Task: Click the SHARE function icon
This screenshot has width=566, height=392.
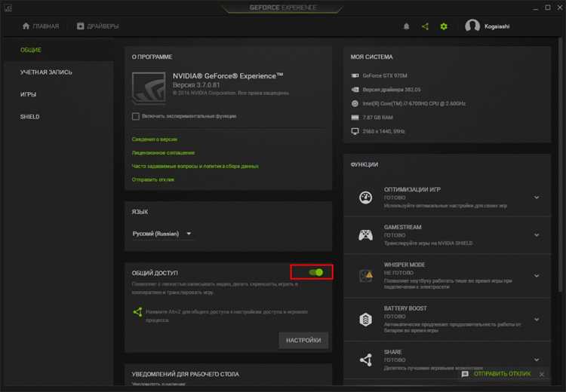Action: click(365, 360)
